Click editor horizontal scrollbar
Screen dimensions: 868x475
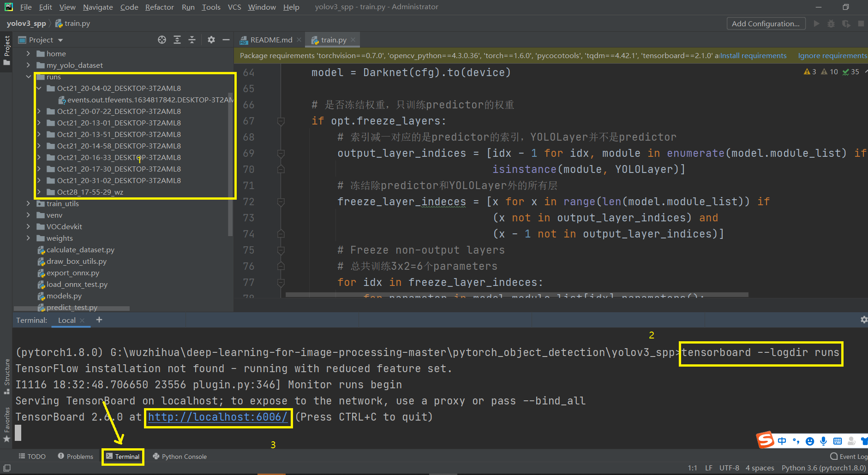(517, 294)
